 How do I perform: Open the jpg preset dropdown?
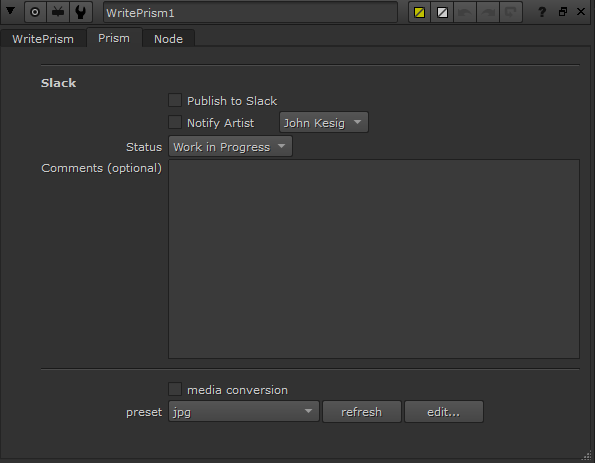click(244, 412)
